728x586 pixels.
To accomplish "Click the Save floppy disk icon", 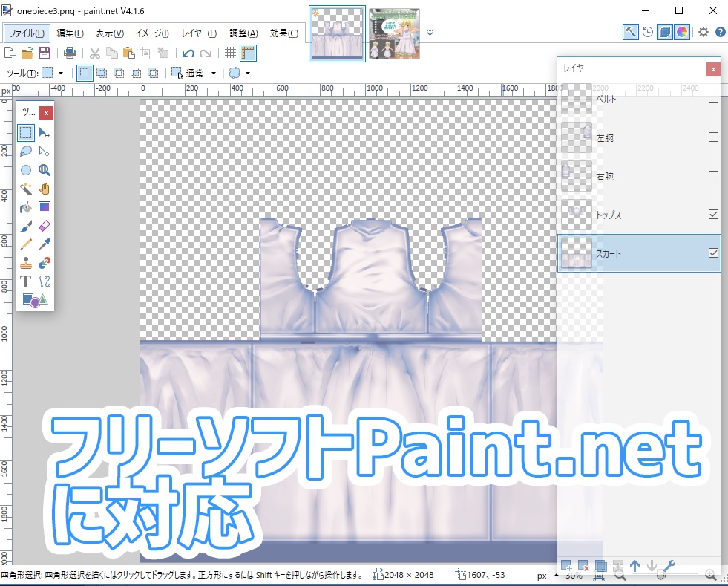I will pos(44,53).
